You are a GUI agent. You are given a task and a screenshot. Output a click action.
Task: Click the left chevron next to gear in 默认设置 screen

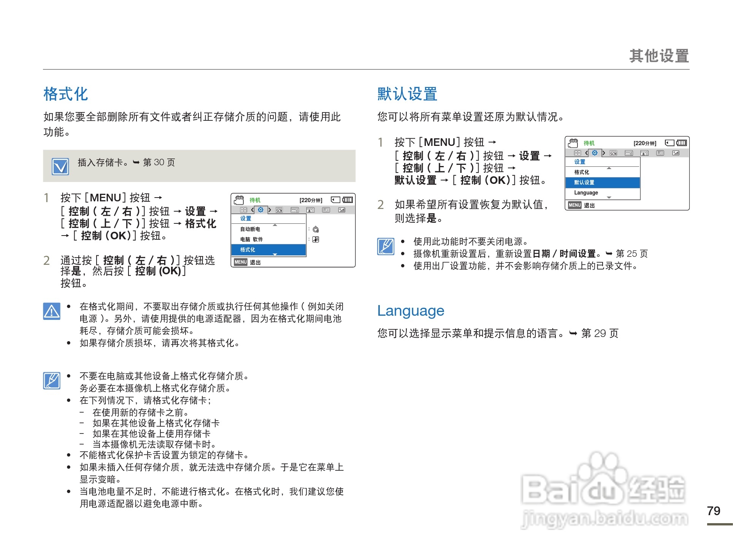(587, 153)
